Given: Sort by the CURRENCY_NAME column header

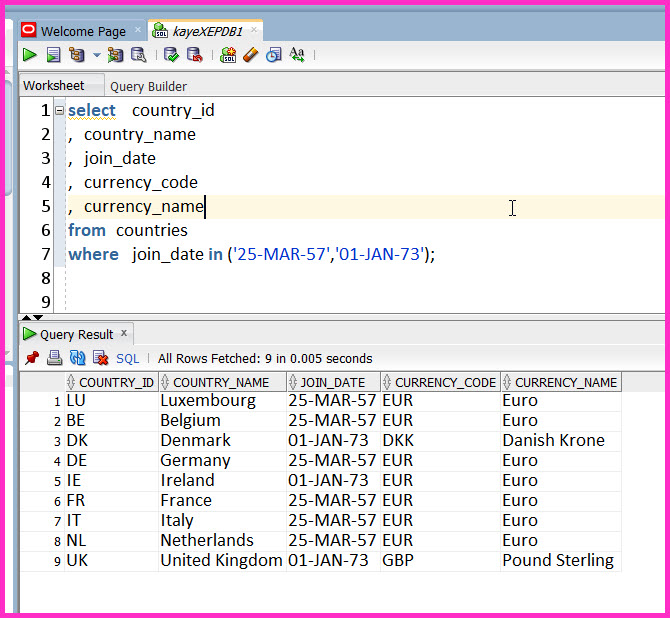Looking at the screenshot, I should (561, 382).
